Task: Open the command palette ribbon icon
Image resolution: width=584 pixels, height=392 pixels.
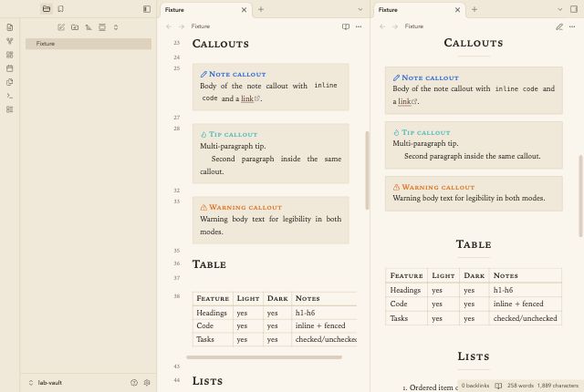Action: click(10, 96)
